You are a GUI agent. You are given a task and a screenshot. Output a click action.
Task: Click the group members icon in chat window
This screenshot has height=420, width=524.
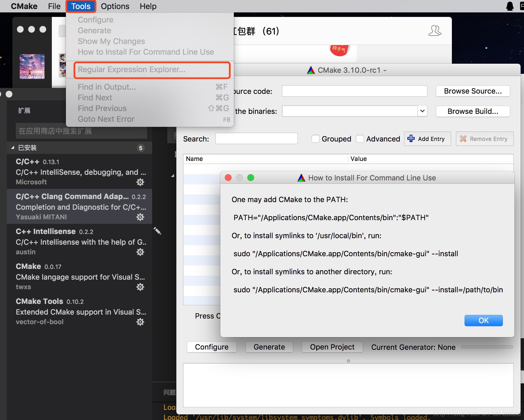(x=435, y=30)
